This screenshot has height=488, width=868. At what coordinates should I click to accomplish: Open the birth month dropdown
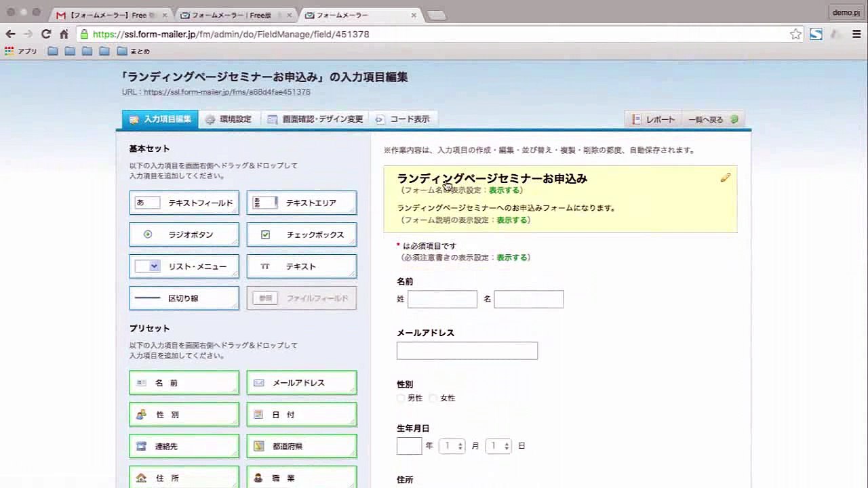(x=452, y=446)
